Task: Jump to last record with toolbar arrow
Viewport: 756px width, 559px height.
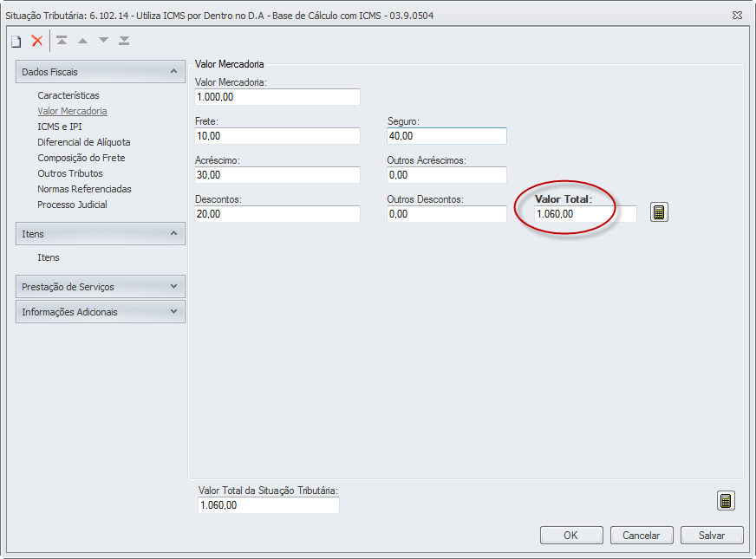Action: point(125,41)
